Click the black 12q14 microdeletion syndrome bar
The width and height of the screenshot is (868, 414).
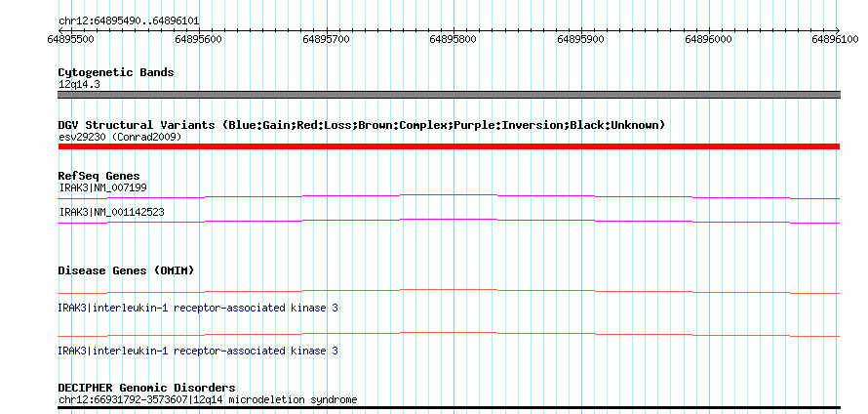click(x=449, y=408)
